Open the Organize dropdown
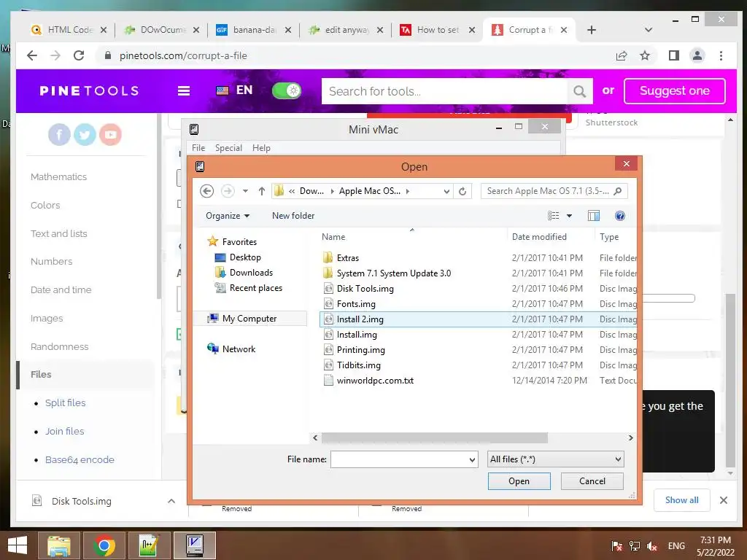Viewport: 747px width, 560px height. click(x=228, y=216)
